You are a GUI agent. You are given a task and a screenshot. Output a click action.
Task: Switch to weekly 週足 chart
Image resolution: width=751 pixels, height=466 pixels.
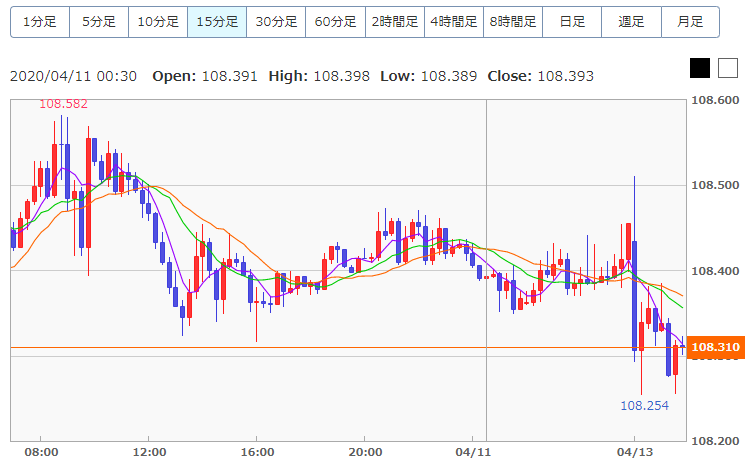point(631,21)
